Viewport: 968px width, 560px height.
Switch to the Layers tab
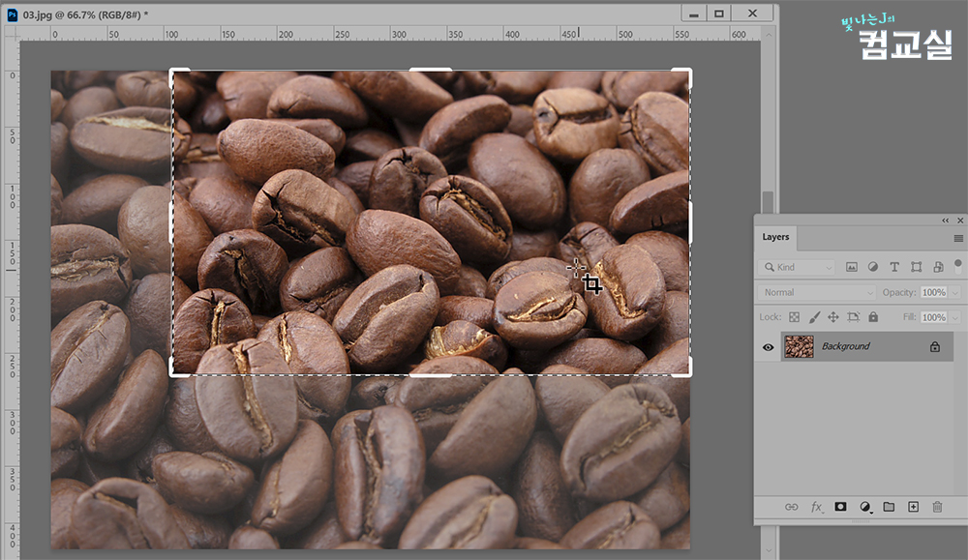point(775,237)
